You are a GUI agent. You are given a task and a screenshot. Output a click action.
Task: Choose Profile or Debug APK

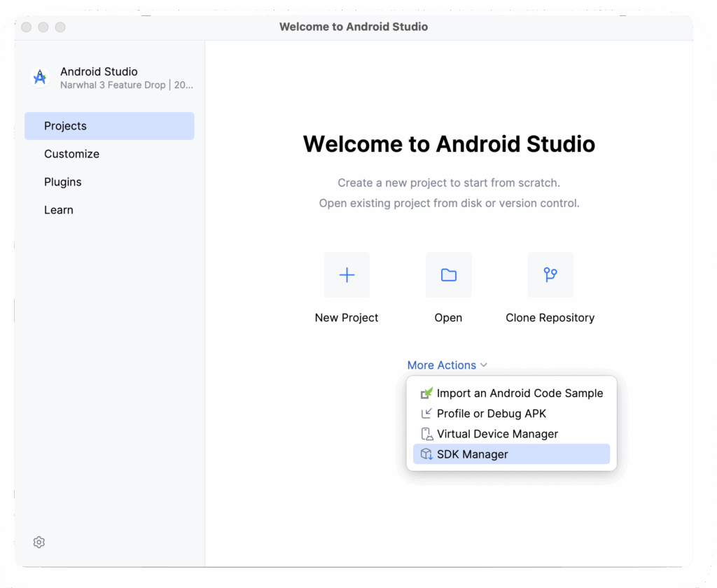pyautogui.click(x=511, y=414)
